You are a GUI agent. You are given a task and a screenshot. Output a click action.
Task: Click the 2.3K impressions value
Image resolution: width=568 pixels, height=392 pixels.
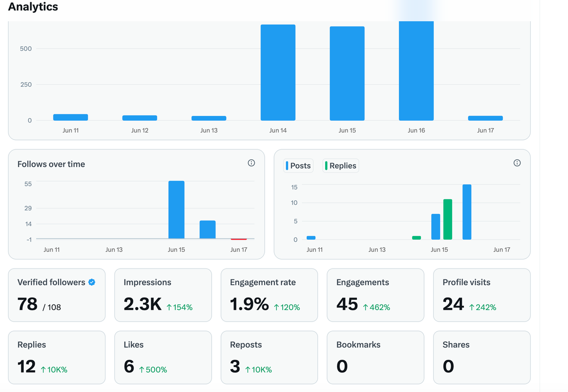[142, 304]
